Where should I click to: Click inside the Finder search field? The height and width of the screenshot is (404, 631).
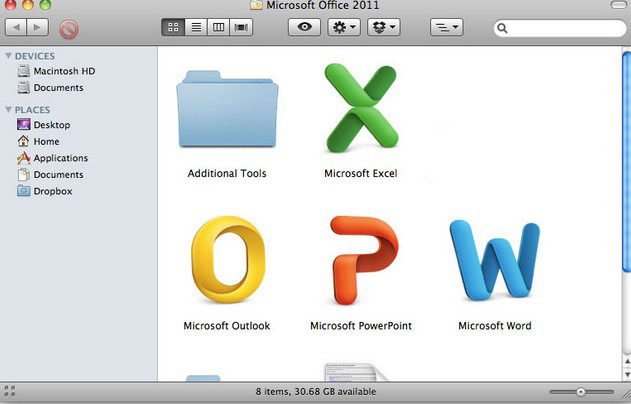(560, 28)
